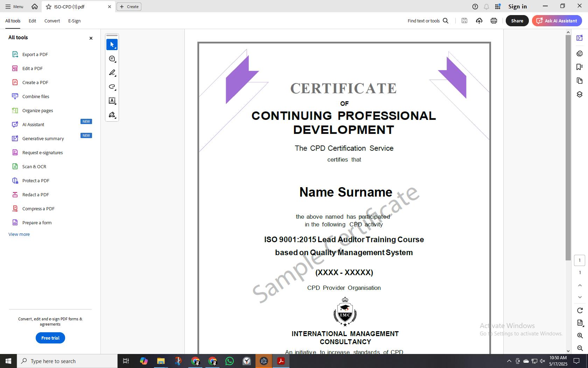Rotate the page view icon
Viewport: 588px width, 368px height.
click(580, 311)
